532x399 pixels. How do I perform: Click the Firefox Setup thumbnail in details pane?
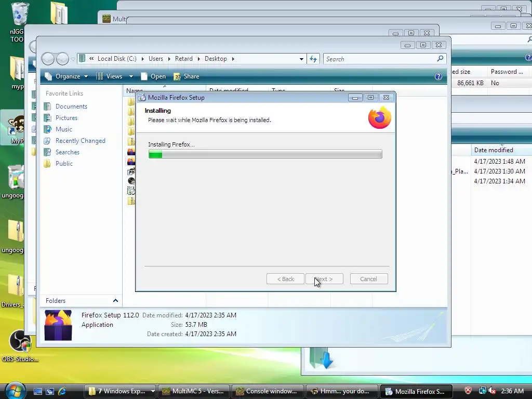(x=58, y=325)
